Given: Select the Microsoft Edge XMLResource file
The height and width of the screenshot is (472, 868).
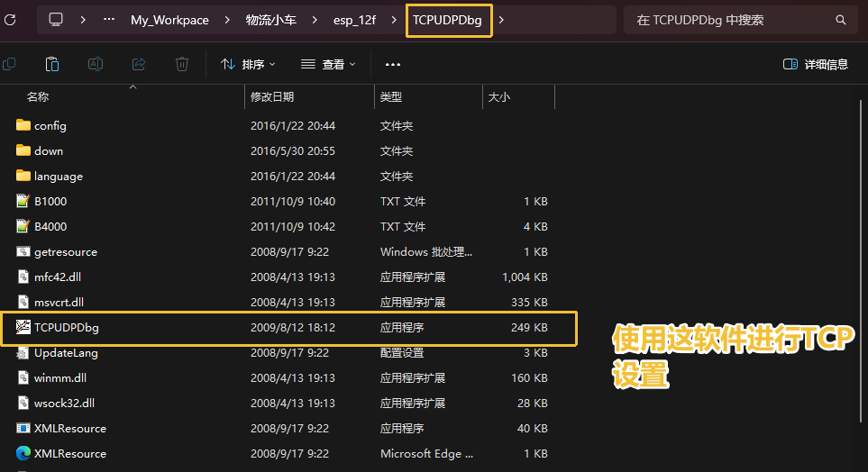Looking at the screenshot, I should [x=69, y=454].
